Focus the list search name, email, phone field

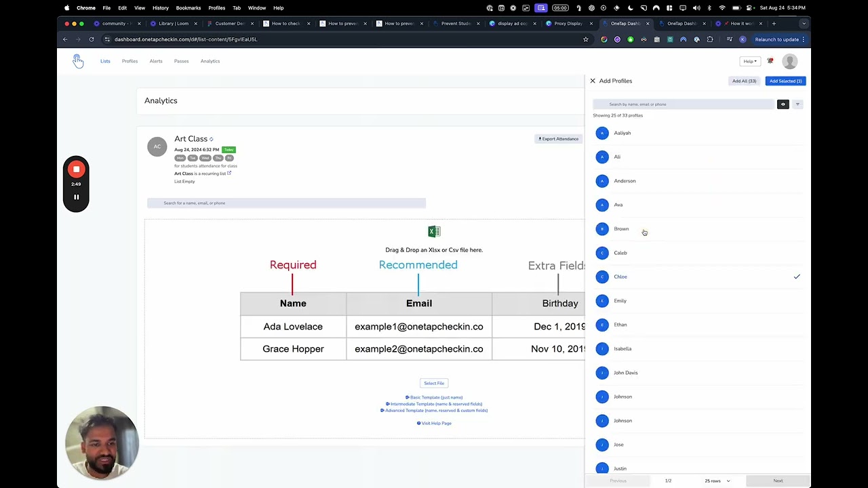coord(286,203)
